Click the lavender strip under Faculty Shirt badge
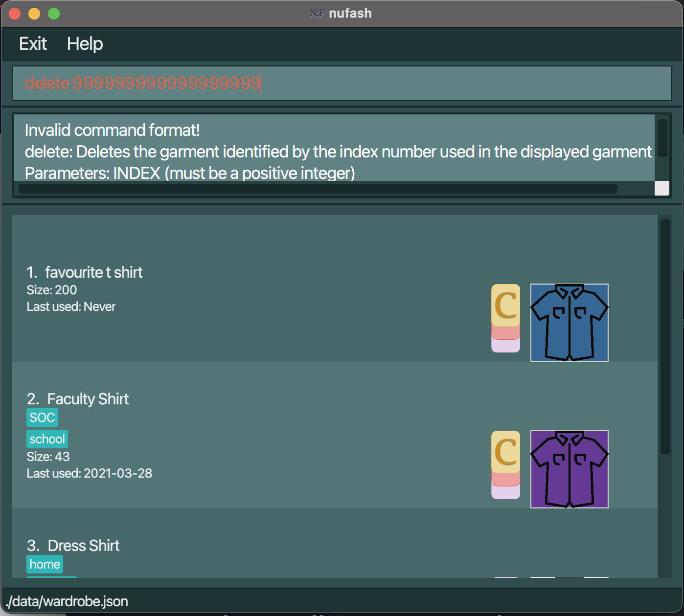This screenshot has height=616, width=684. point(506,493)
